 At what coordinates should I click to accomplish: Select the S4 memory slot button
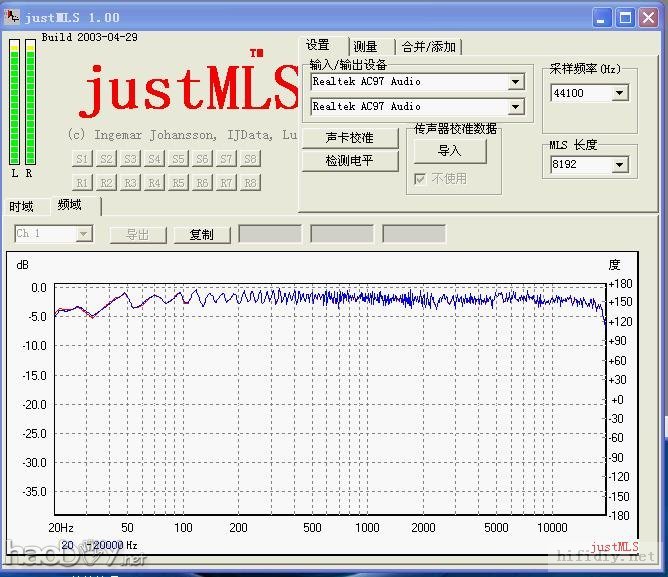tap(154, 159)
